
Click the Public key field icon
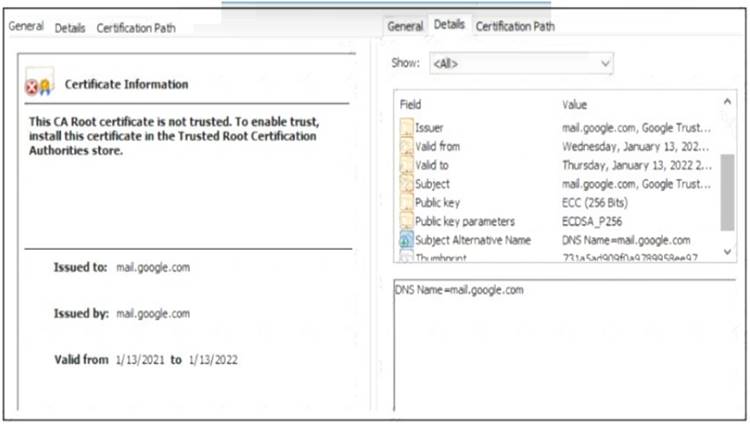tap(406, 202)
